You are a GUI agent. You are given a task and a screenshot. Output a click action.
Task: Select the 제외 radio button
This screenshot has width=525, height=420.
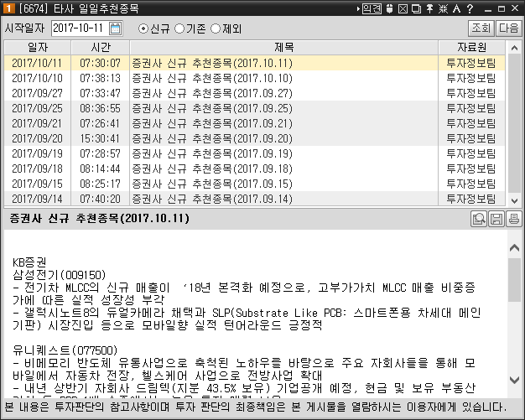click(x=216, y=29)
